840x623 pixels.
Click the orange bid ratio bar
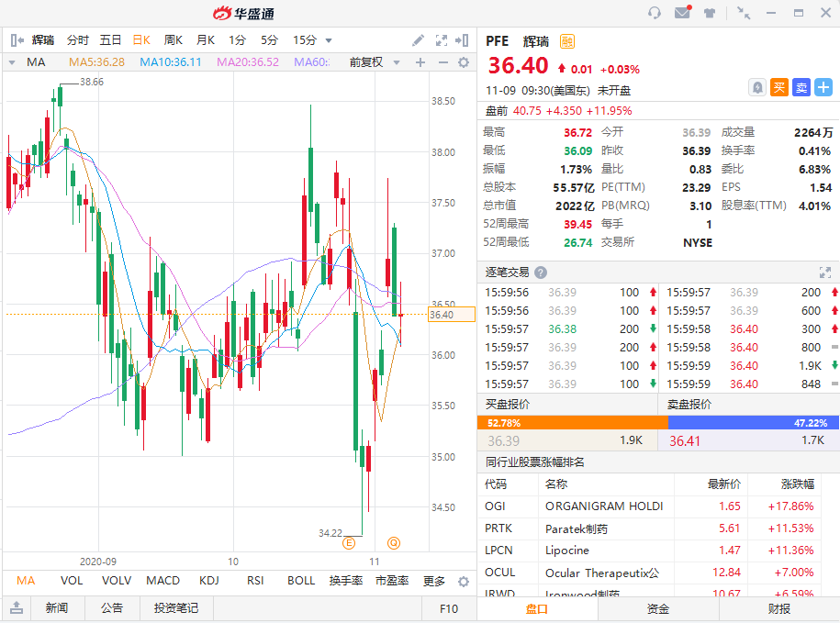coord(573,423)
